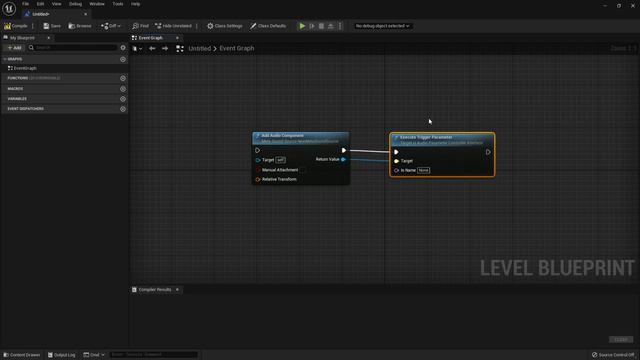Viewport: 640px width, 360px height.
Task: Open the File menu
Action: point(25,4)
